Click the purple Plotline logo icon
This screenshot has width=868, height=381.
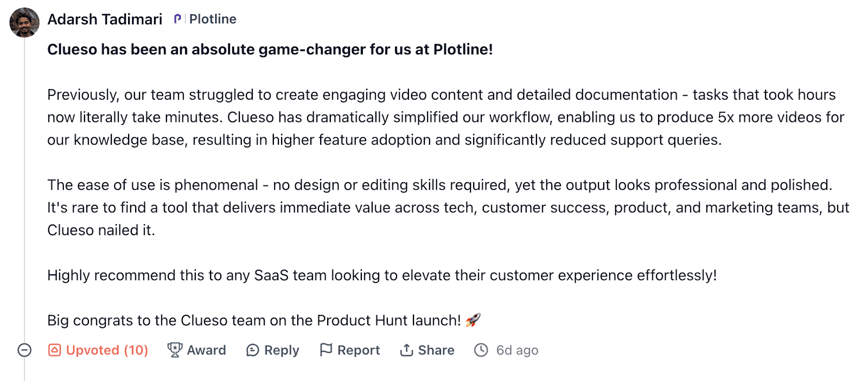[x=177, y=19]
